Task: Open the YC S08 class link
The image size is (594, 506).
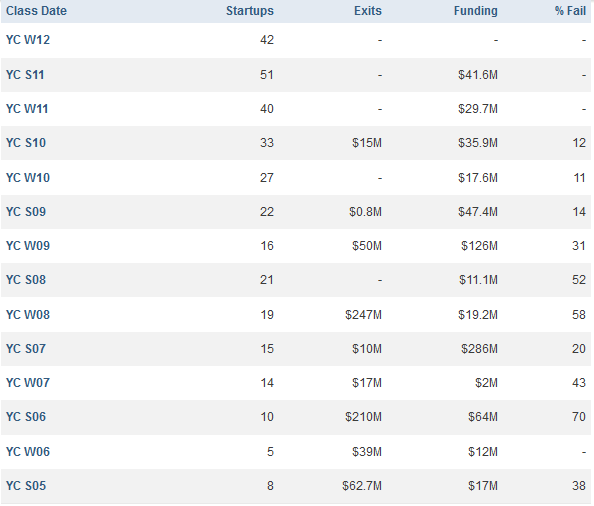Action: pos(26,280)
